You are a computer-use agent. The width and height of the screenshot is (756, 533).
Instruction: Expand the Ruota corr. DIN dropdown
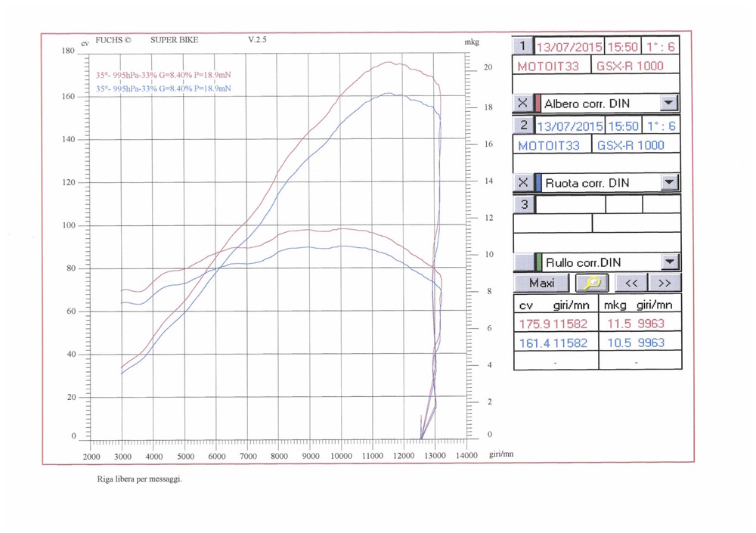tap(669, 182)
